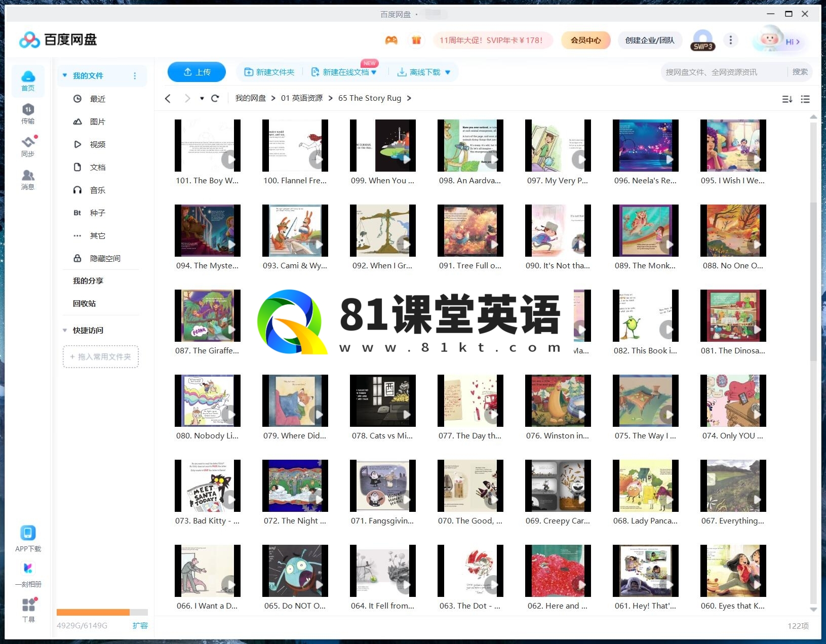The width and height of the screenshot is (826, 644).
Task: Open video 073. Bad Kitty
Action: click(x=208, y=486)
